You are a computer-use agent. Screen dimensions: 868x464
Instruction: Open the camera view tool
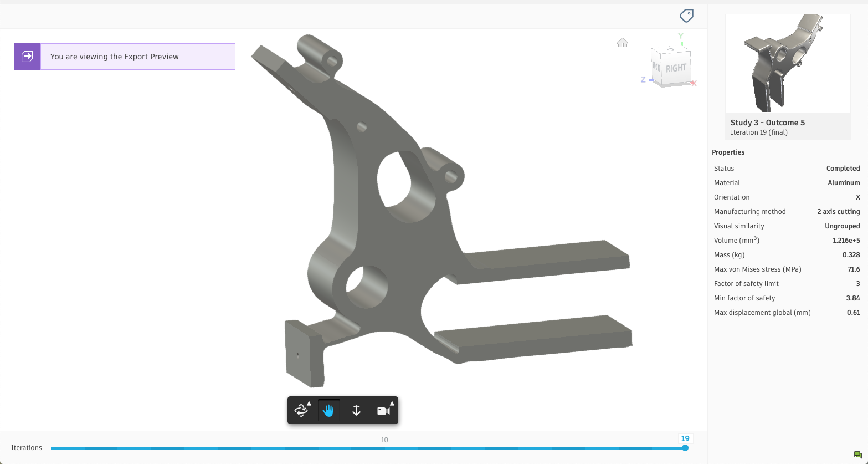[383, 411]
